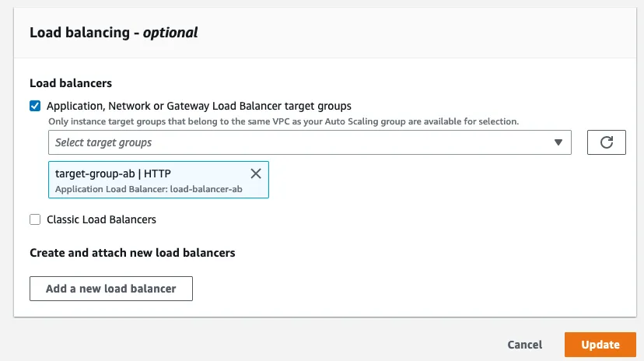Click the orange Update button

tap(600, 345)
